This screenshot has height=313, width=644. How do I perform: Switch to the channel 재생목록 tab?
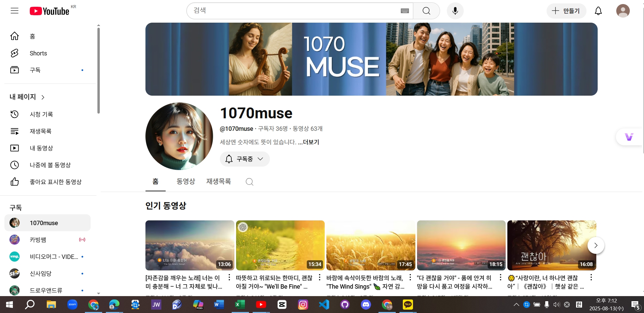pyautogui.click(x=218, y=182)
